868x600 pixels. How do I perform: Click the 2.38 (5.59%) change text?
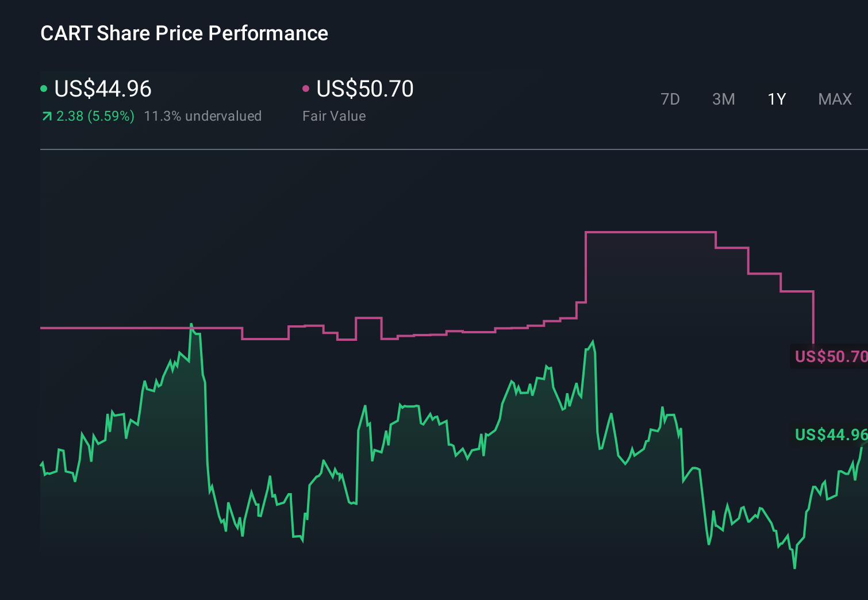95,116
